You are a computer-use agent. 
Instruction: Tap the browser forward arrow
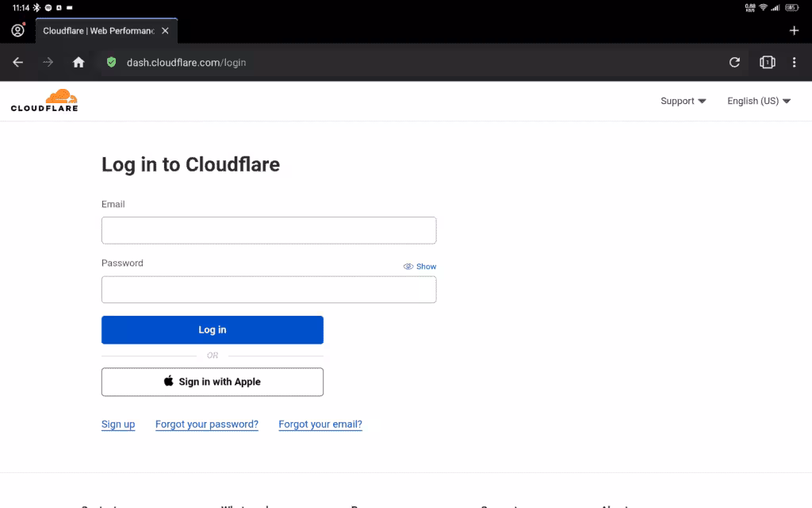click(48, 62)
